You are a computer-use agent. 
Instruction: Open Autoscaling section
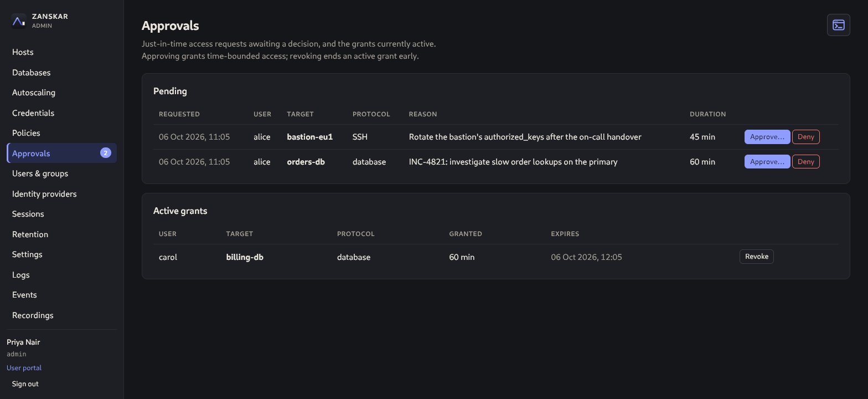pos(61,93)
